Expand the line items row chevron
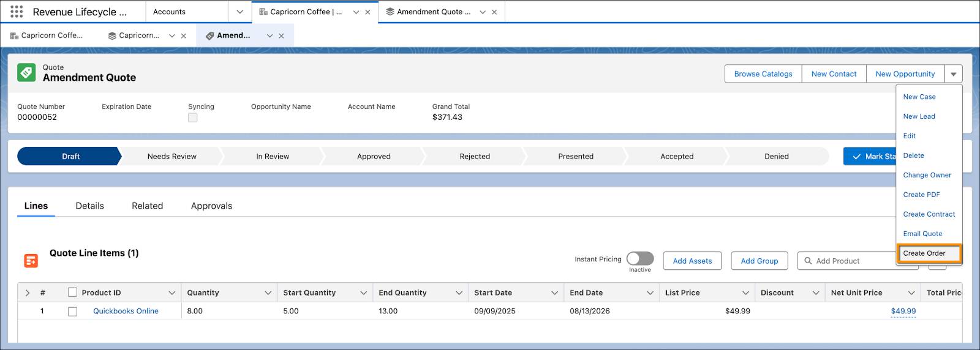Viewport: 980px width, 350px height. click(x=28, y=293)
